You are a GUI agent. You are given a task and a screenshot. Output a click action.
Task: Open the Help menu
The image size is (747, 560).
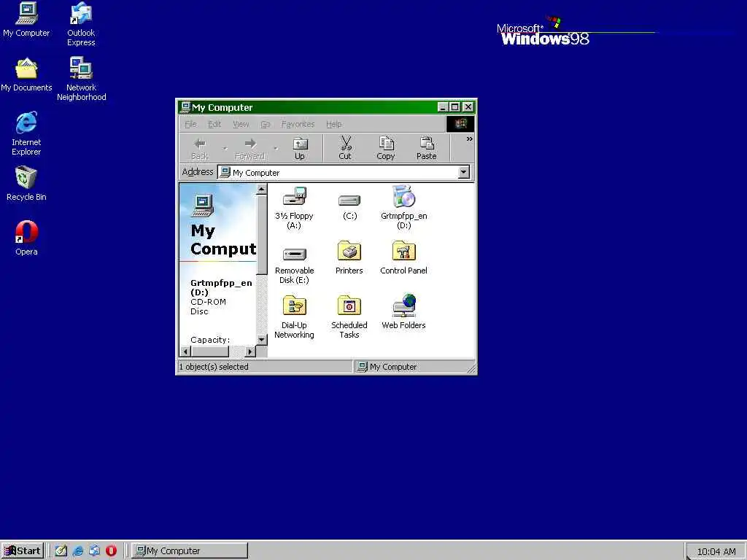click(x=334, y=124)
